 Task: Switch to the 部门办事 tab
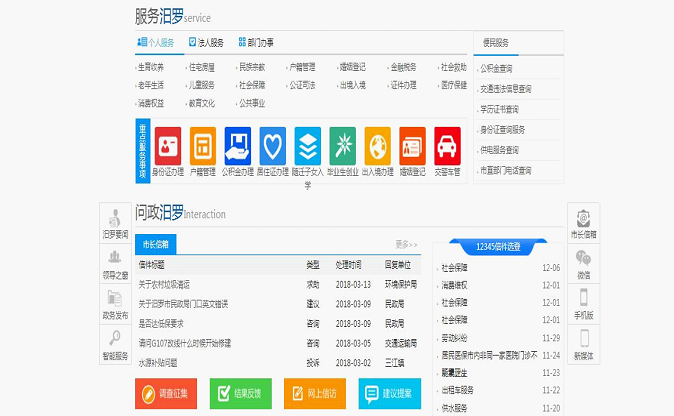[x=256, y=42]
